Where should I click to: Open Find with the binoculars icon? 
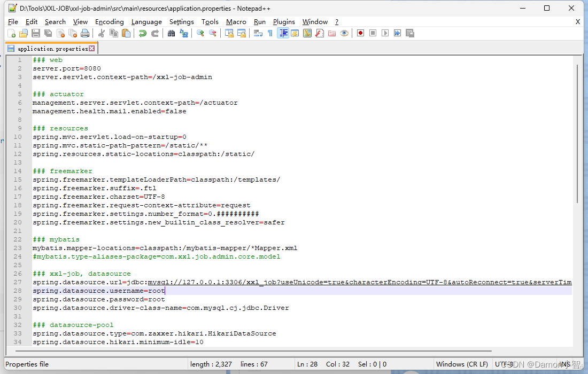point(171,33)
